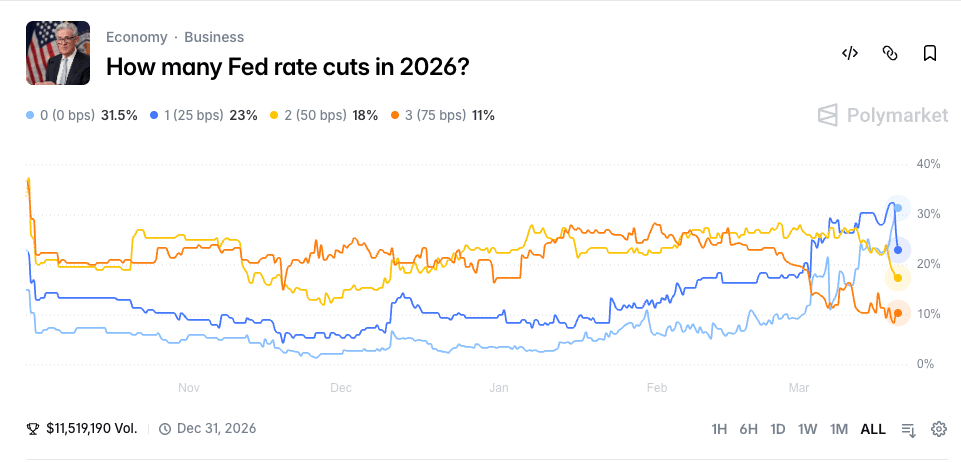Select the 6H time range
This screenshot has height=462, width=961.
[x=748, y=429]
